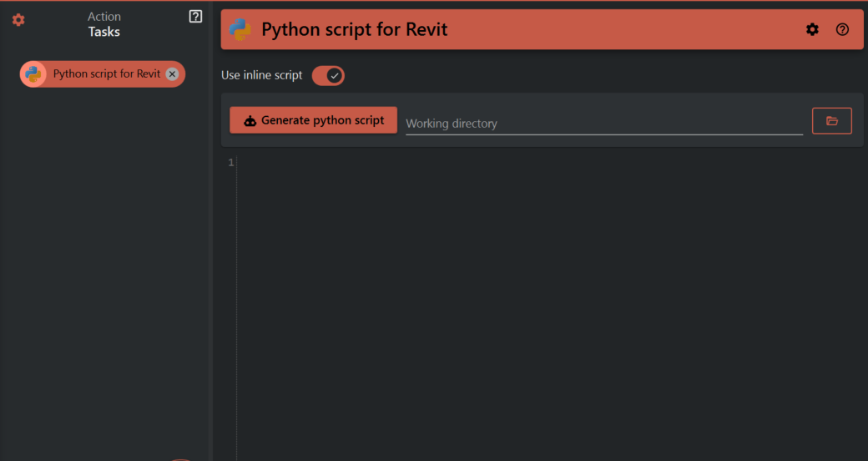Open the gear settings icon beside Action Tasks

(18, 20)
